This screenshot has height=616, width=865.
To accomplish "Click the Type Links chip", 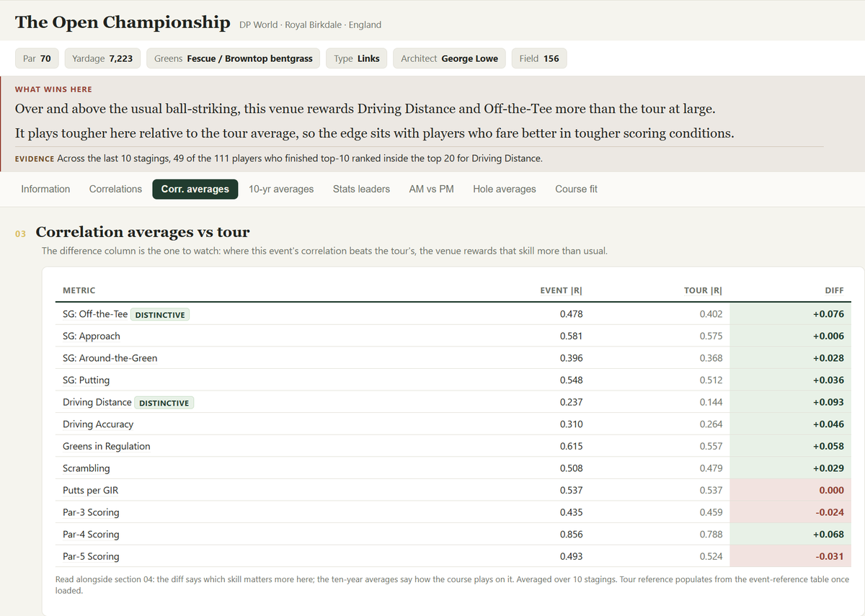I will [357, 58].
